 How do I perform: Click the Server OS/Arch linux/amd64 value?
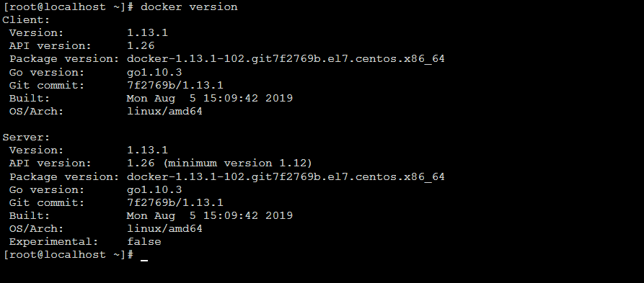164,229
